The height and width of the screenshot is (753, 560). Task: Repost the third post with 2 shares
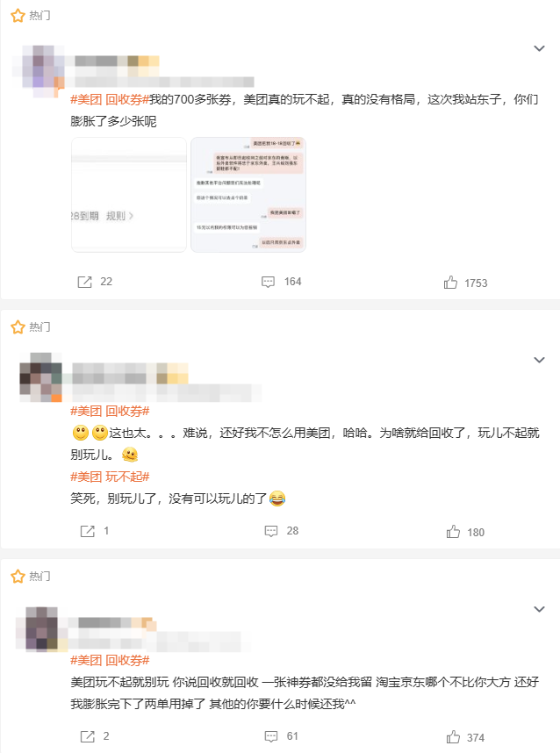[95, 736]
